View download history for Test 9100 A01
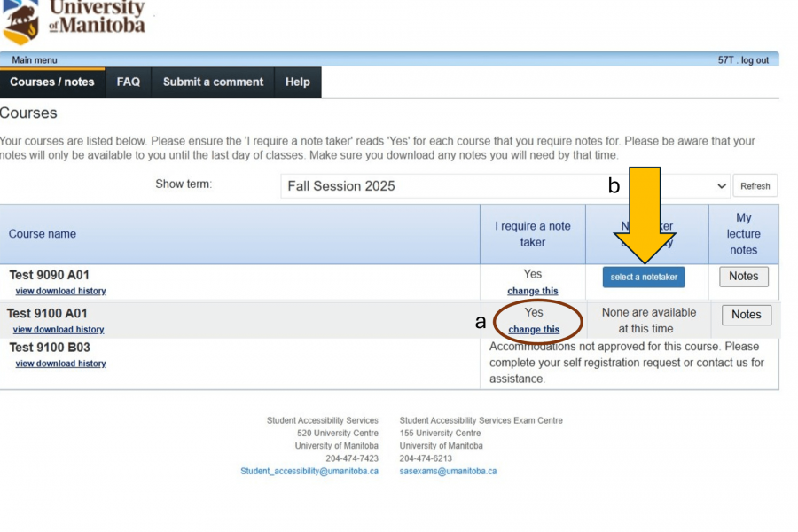Screen dimensions: 798x532 59,330
